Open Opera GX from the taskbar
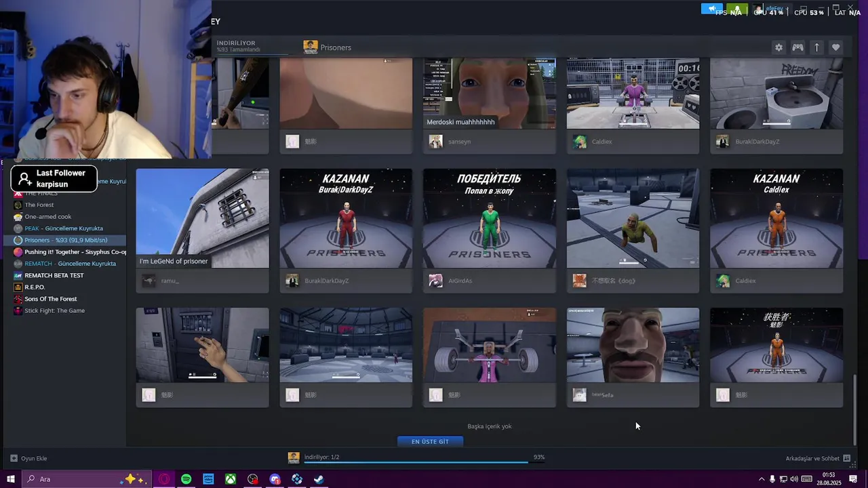The width and height of the screenshot is (868, 488). click(x=164, y=479)
